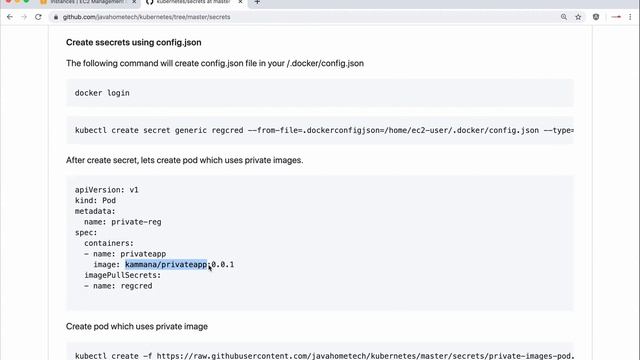This screenshot has height=360, width=640.
Task: Click the '- name: privateapp' line
Action: click(125, 254)
